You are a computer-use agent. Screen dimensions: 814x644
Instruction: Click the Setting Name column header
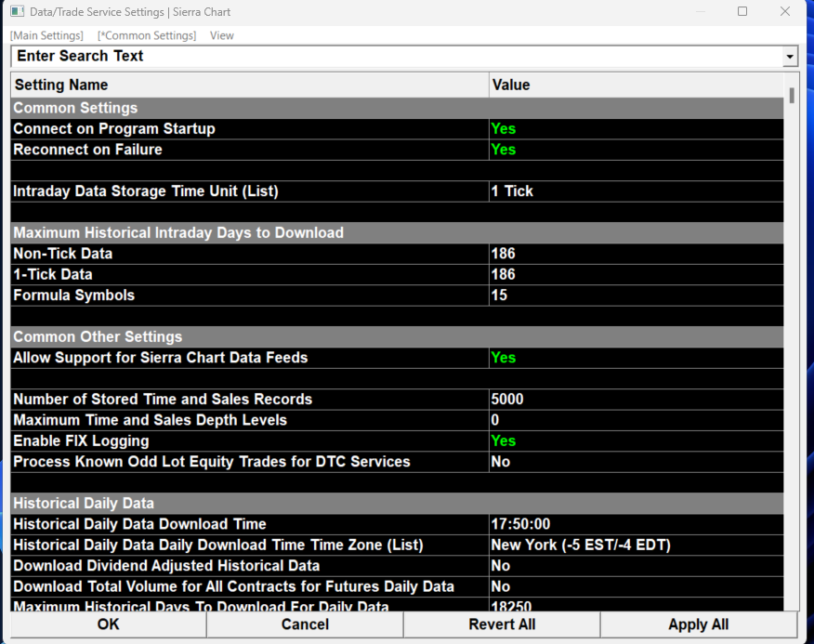[250, 85]
